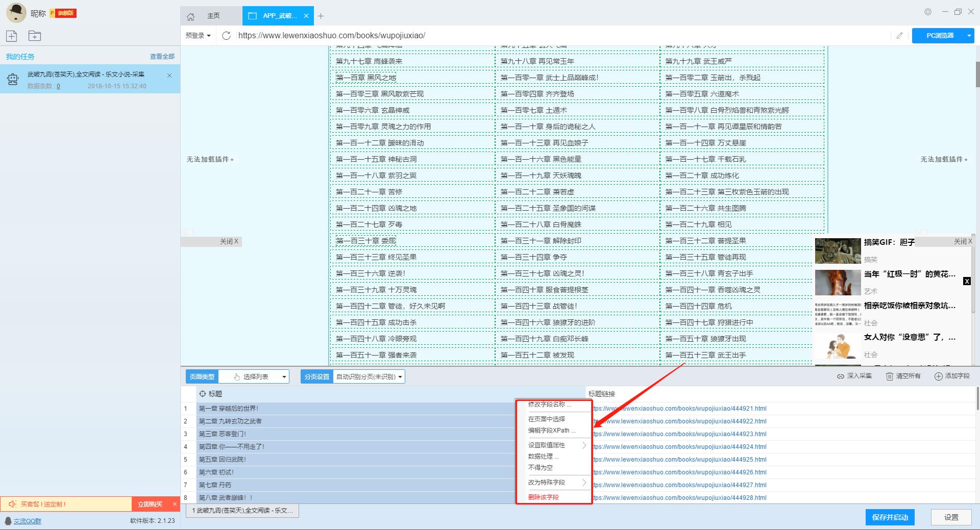Click the tiger thumbnail in ad panel
This screenshot has width=980, height=530.
[838, 251]
